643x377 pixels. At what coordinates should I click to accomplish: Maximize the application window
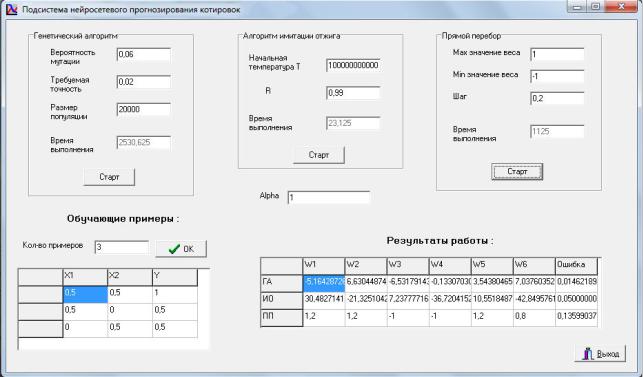[596, 7]
